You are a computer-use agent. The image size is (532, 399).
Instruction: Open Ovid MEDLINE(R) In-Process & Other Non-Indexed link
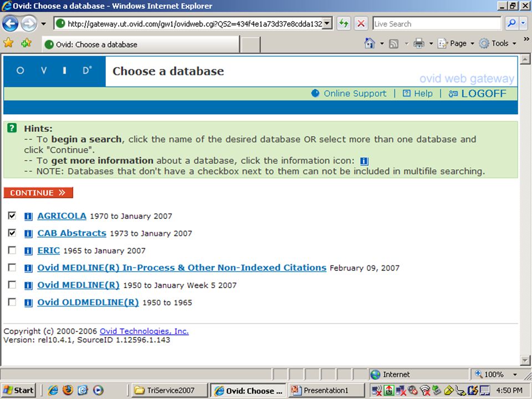pos(182,268)
